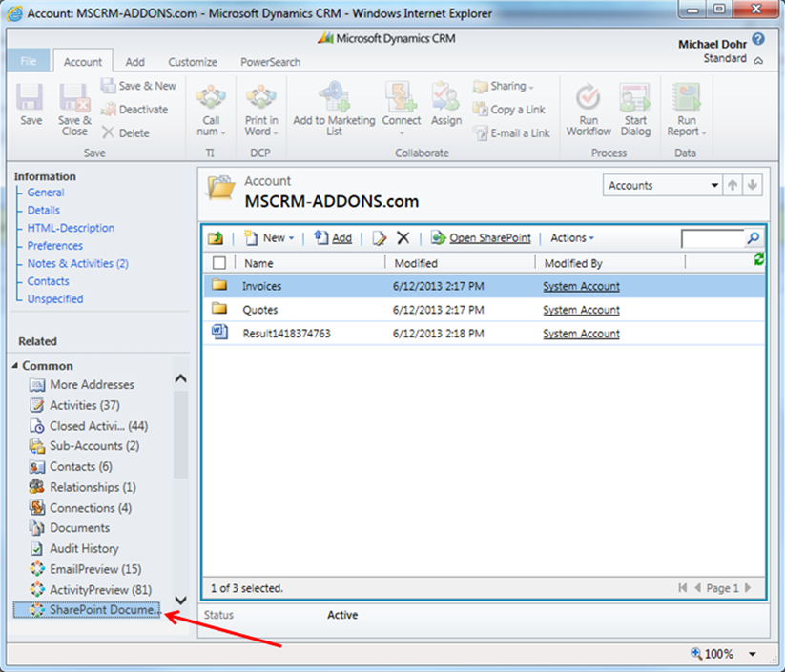
Task: Open the Actions dropdown menu
Action: pyautogui.click(x=570, y=237)
